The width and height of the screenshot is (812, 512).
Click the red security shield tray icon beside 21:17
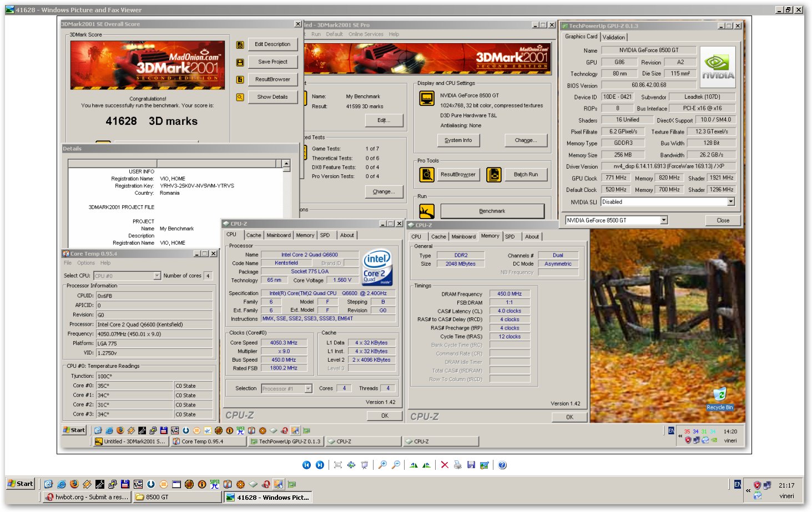[757, 485]
